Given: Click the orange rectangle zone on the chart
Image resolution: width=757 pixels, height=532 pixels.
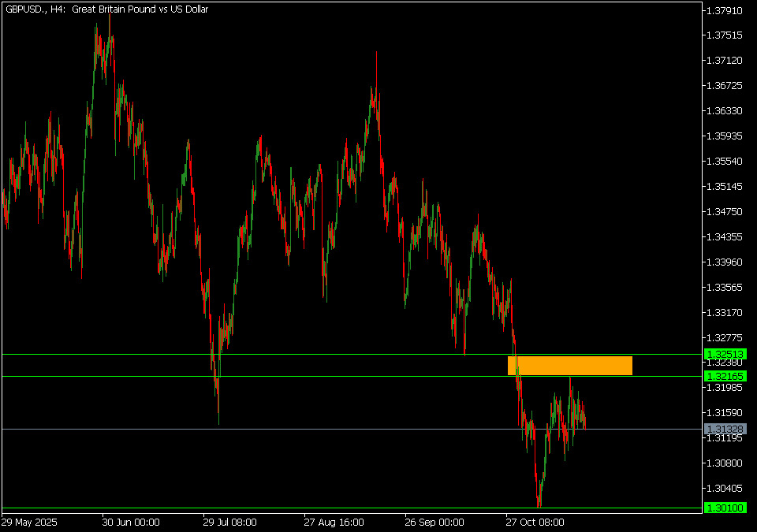Looking at the screenshot, I should pos(570,366).
